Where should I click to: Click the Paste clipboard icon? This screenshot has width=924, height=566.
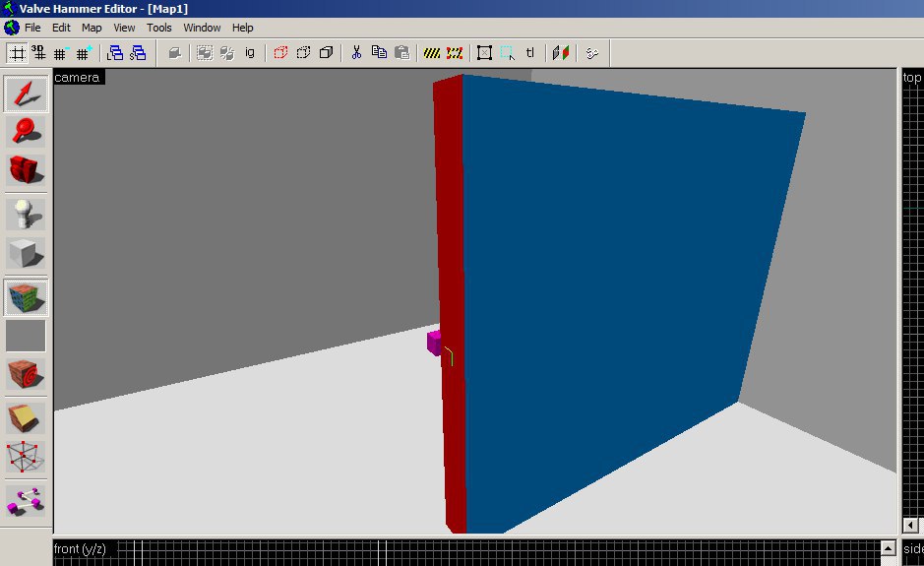click(x=401, y=53)
